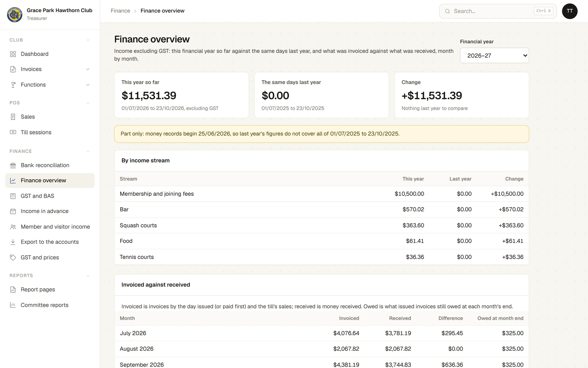Click the Ctrl K shortcut badge
Screen dimensions: 588x368
point(544,11)
